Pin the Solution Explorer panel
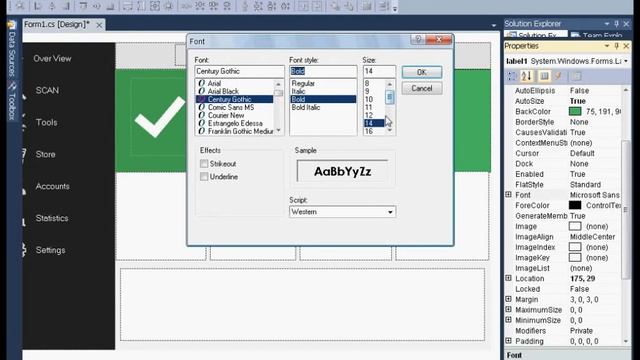Image resolution: width=640 pixels, height=360 pixels. (617, 24)
